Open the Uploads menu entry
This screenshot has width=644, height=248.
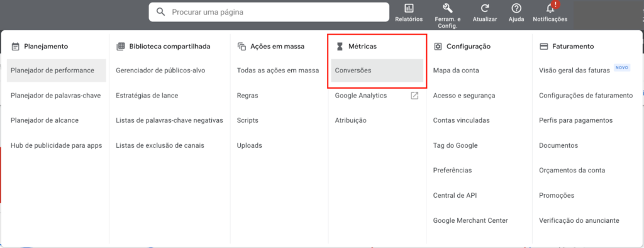point(249,145)
